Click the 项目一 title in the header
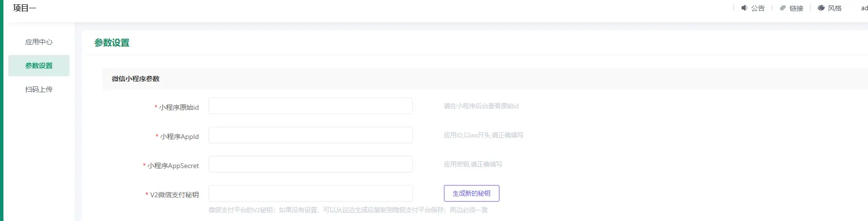 [25, 8]
